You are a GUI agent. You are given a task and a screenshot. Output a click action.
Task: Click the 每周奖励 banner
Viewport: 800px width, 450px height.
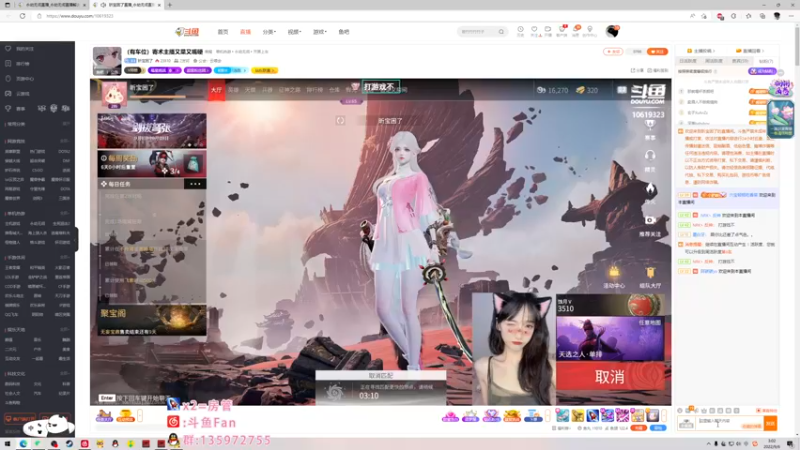(152, 163)
